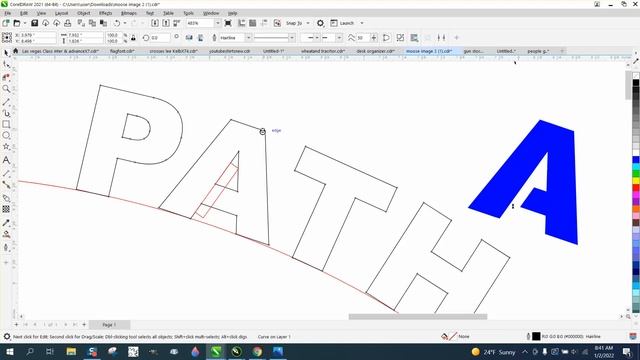Toggle the close curve button
The width and height of the screenshot is (640, 360).
click(x=386, y=38)
